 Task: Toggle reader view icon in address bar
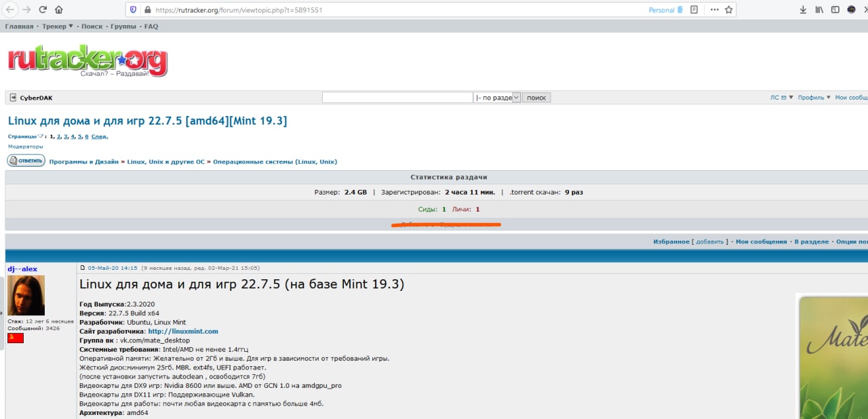click(694, 9)
